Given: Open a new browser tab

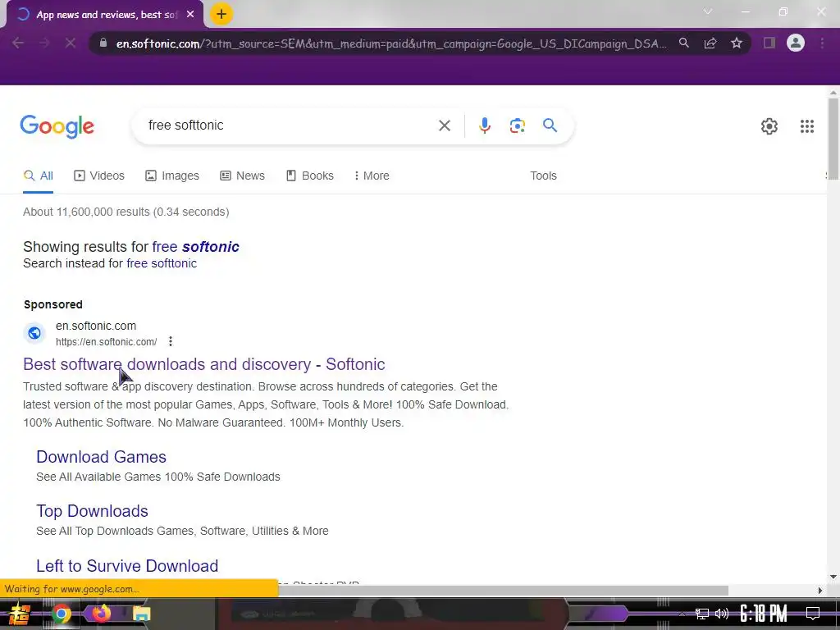Looking at the screenshot, I should coord(221,14).
